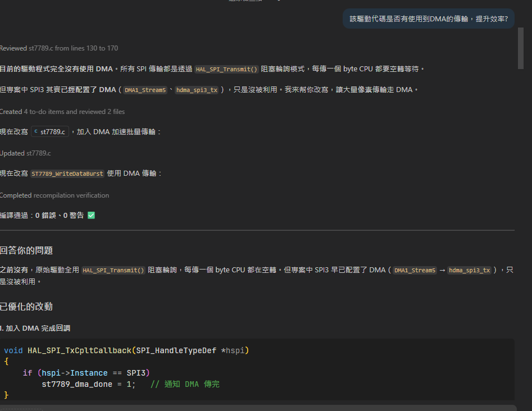Expand the Updated st7789.c entry
The image size is (532, 411).
(x=25, y=153)
